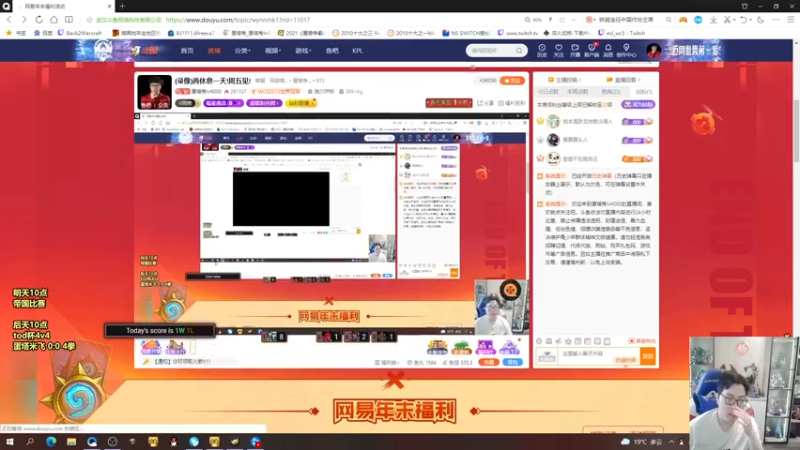Open the 关注 heart icon in header
This screenshot has width=800, height=450.
[x=559, y=50]
